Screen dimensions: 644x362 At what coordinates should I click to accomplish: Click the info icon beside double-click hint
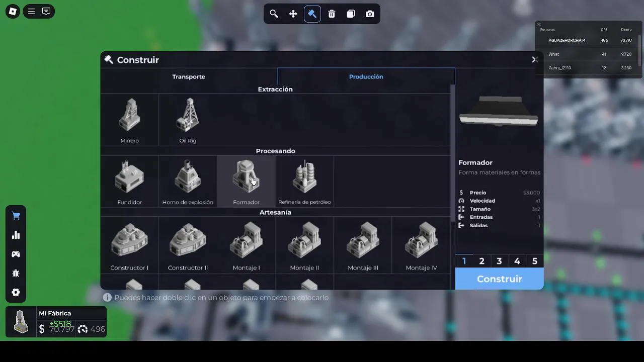107,298
